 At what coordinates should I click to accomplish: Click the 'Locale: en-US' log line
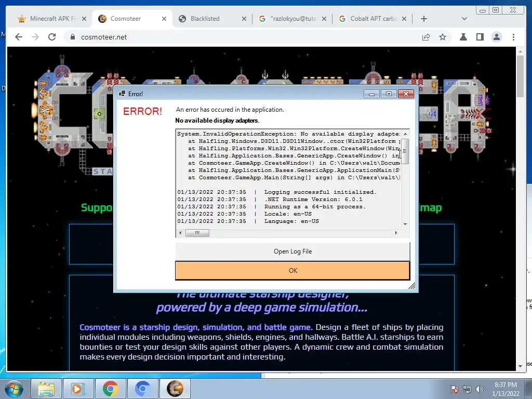[x=288, y=214]
